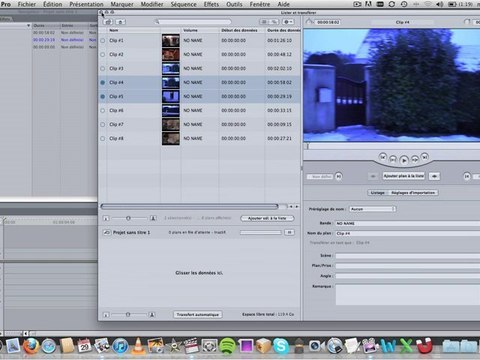Click the mark In point button
The height and width of the screenshot is (360, 480).
(338, 176)
